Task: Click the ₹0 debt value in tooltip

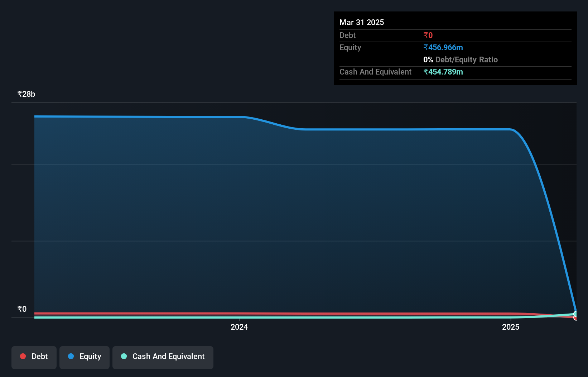Action: [x=428, y=35]
